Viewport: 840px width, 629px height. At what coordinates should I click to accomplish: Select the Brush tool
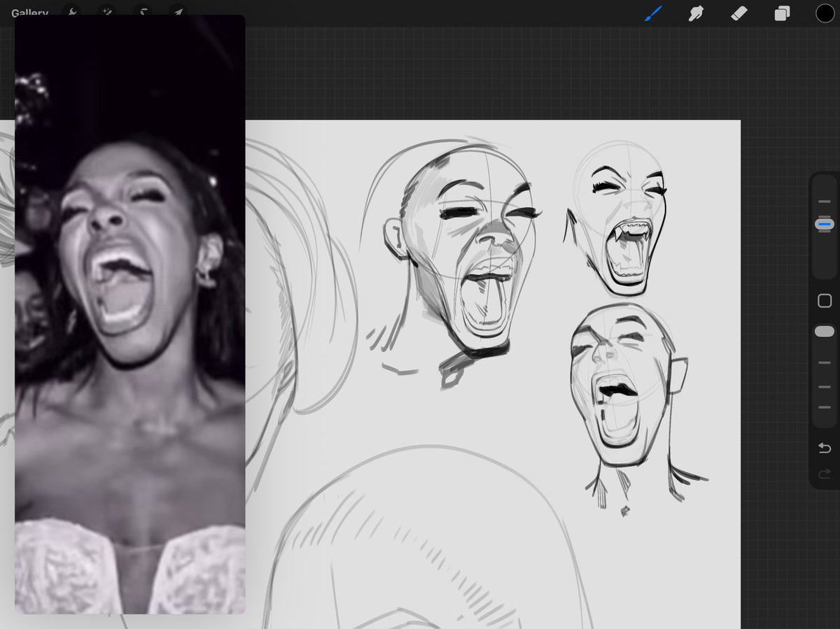(x=653, y=13)
